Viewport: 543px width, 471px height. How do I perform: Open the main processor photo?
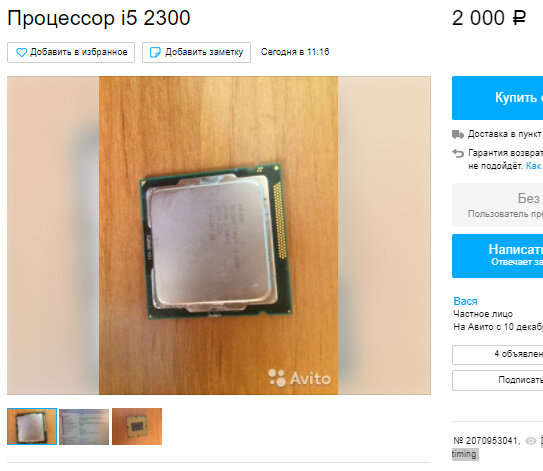coord(219,235)
